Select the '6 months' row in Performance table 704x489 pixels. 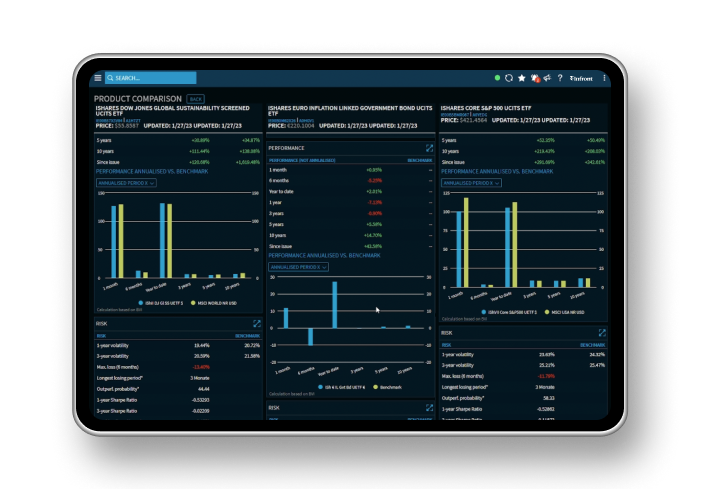pyautogui.click(x=350, y=181)
